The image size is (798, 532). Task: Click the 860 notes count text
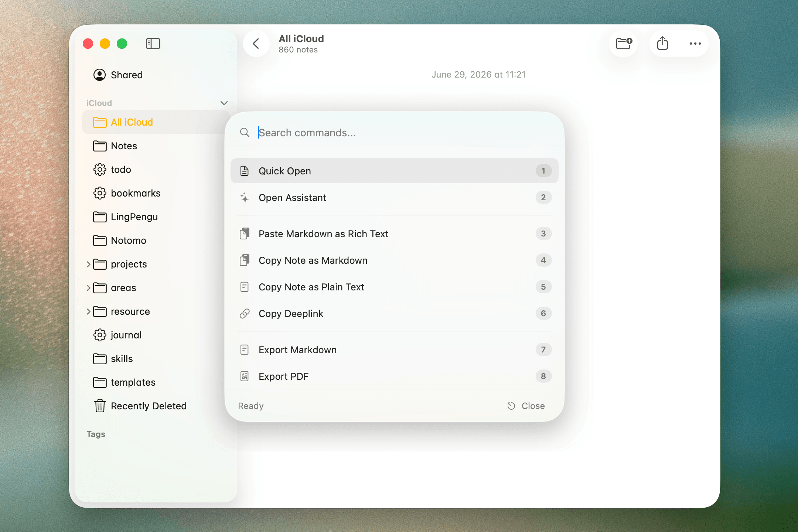pyautogui.click(x=298, y=50)
